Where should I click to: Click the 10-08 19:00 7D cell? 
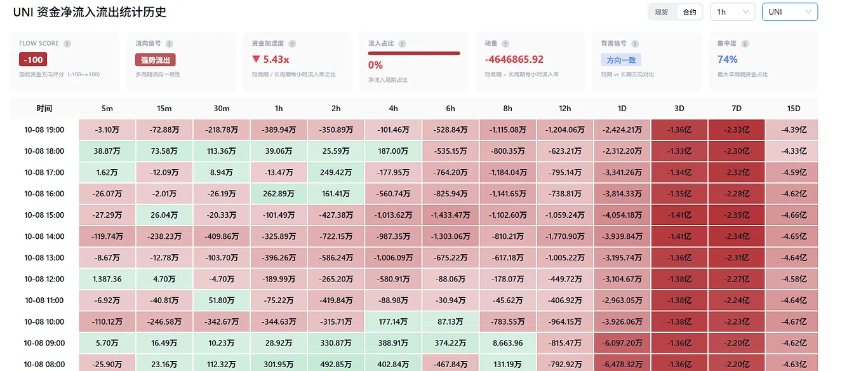tap(737, 130)
